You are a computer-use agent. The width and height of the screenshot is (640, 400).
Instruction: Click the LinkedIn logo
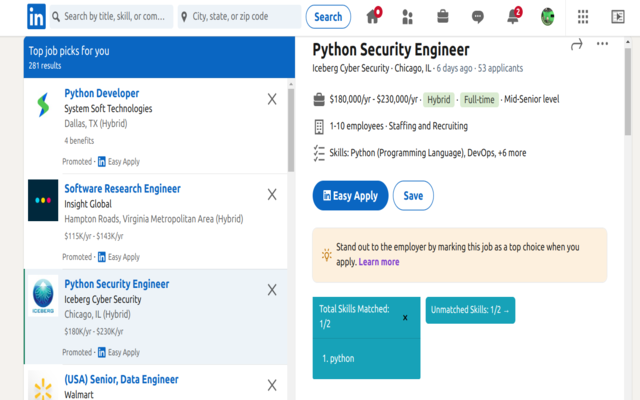35,16
